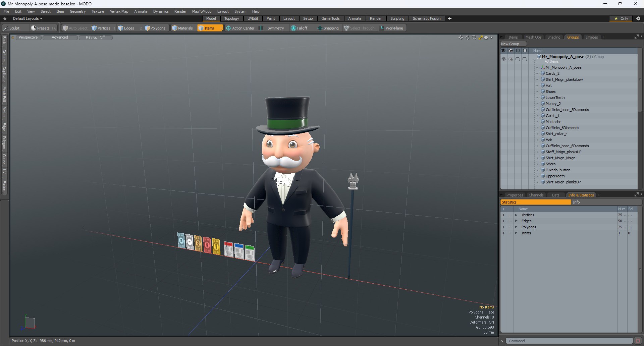Click the Hat mesh item icon
The height and width of the screenshot is (346, 644).
point(543,85)
